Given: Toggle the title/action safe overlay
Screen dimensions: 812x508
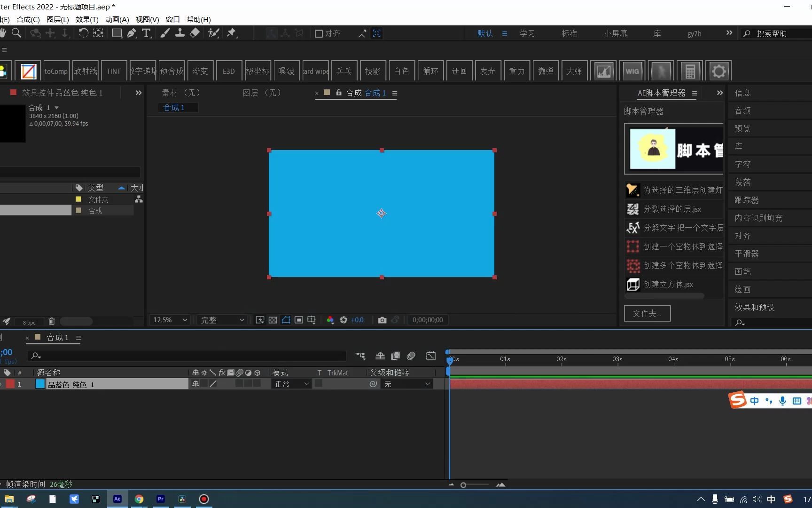Looking at the screenshot, I should click(299, 320).
